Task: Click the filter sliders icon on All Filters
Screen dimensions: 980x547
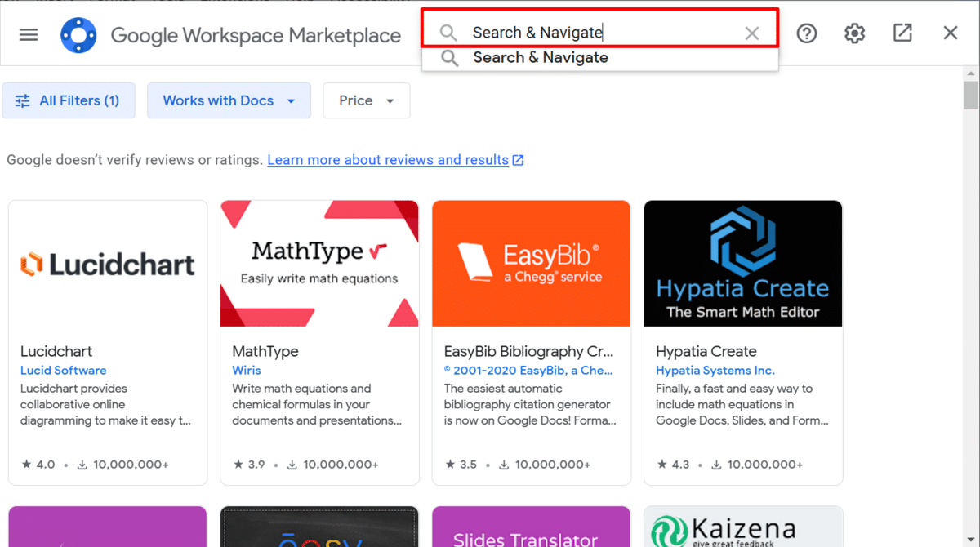Action: (23, 100)
